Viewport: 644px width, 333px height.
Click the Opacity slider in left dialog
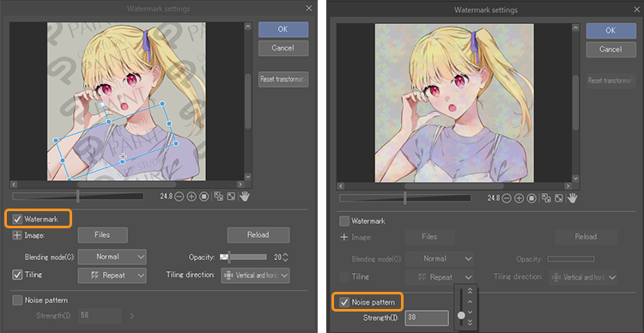(243, 257)
